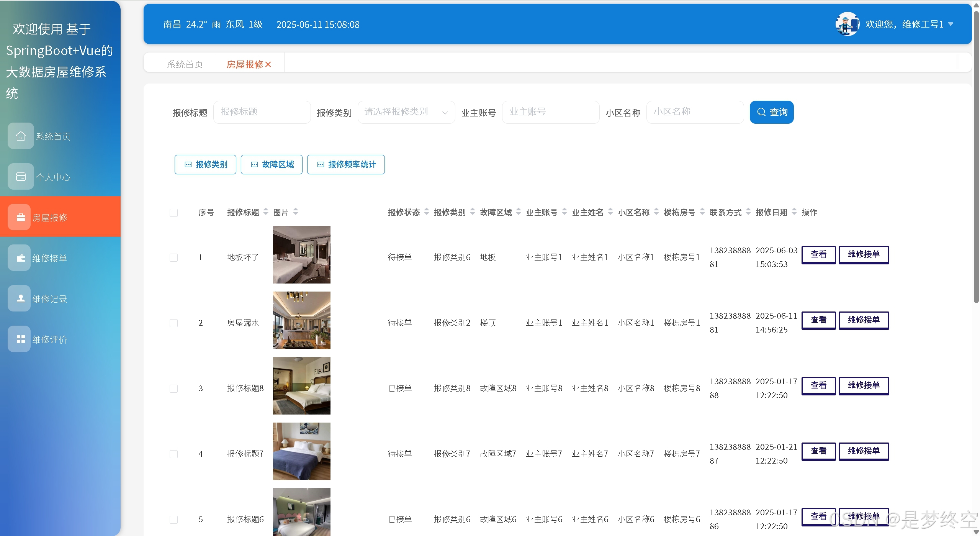Select the checkbox for 房屋漏水 row

tap(173, 323)
